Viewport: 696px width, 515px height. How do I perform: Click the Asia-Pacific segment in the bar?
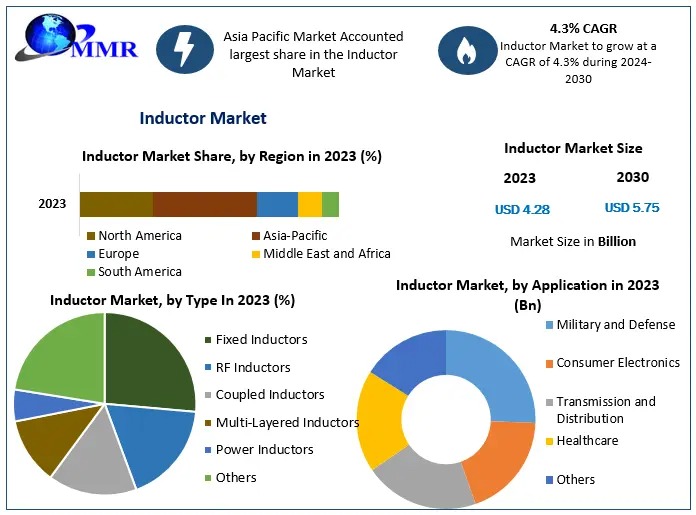(x=205, y=204)
